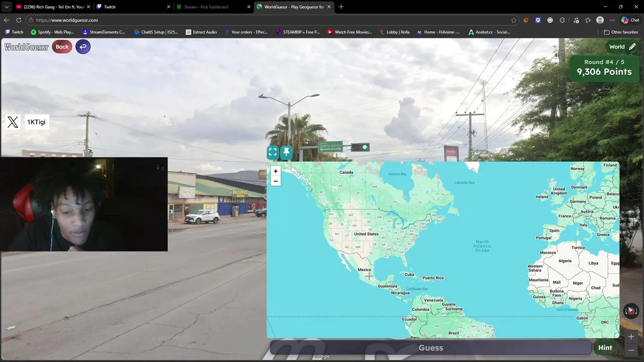Image resolution: width=644 pixels, height=362 pixels.
Task: Open the purple Twitch-style extension icon
Action: (x=538, y=20)
